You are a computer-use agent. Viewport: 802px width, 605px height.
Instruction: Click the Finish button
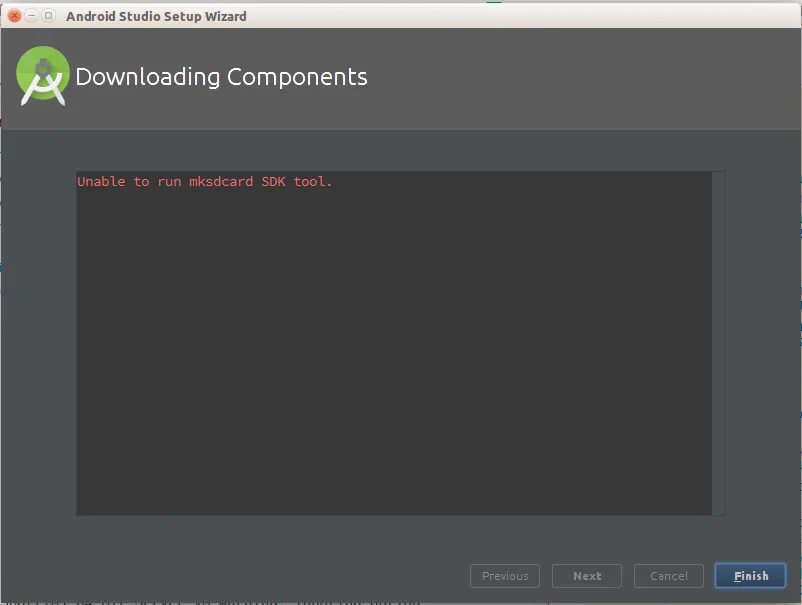750,576
